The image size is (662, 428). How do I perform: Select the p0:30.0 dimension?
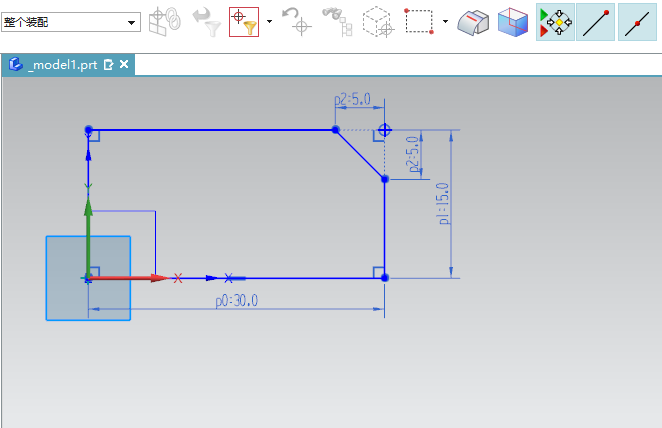237,301
